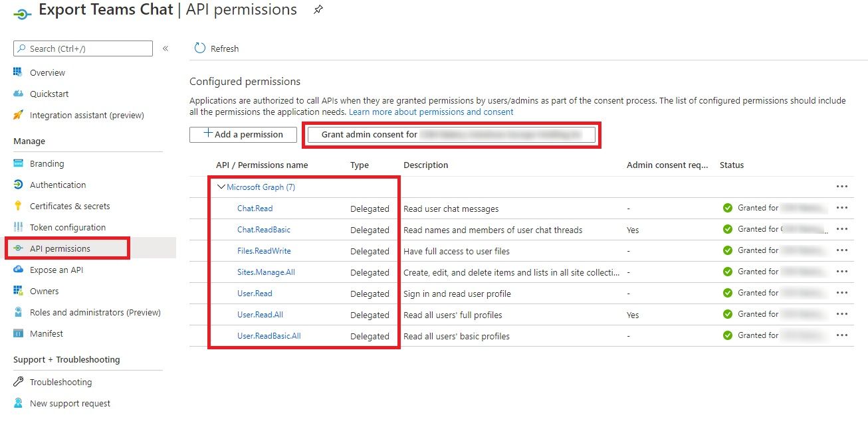Screen dimensions: 868x425
Task: Open the Files.ReadWrite permission link
Action: point(264,250)
